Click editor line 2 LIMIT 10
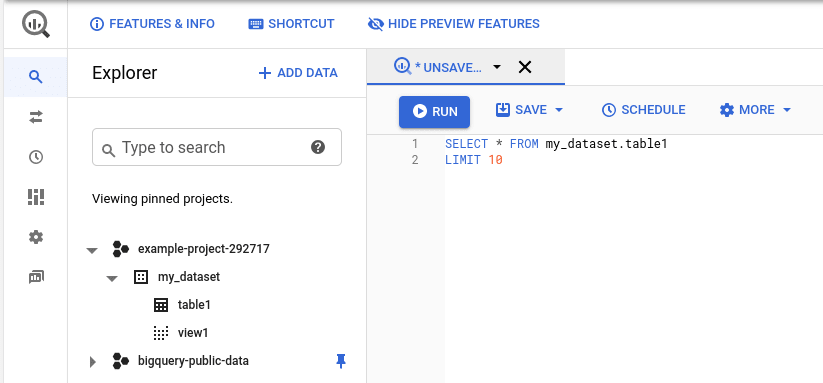The height and width of the screenshot is (383, 823). pyautogui.click(x=473, y=161)
